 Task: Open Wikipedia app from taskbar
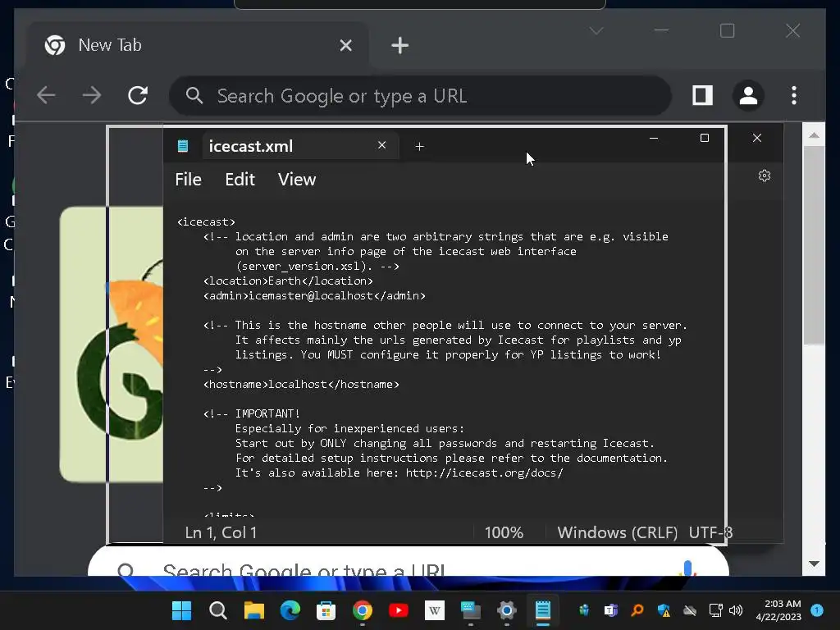[435, 610]
